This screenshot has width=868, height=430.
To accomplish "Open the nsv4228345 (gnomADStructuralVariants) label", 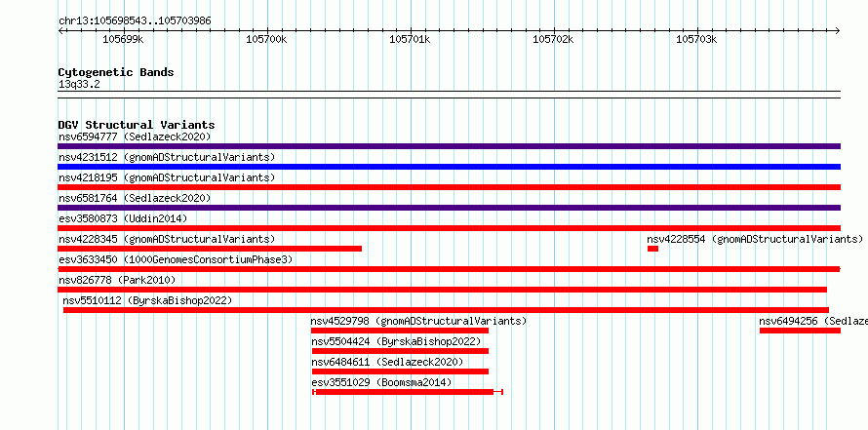I will tap(167, 239).
